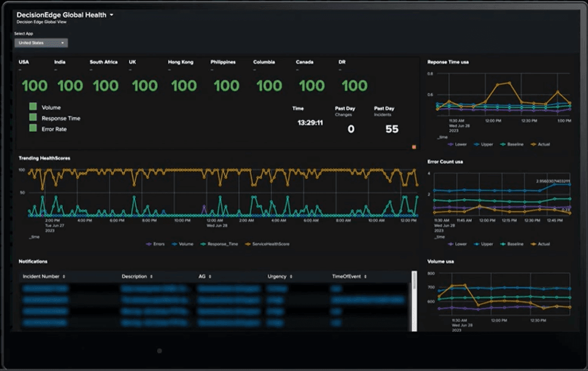Screen dimensions: 588x371
Task: Sort the table using the AG arrows
Action: (x=210, y=277)
